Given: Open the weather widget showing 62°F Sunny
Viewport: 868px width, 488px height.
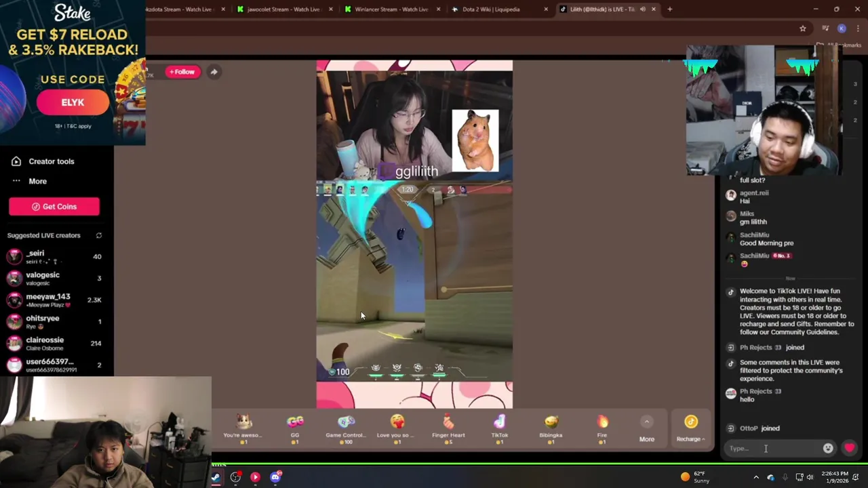Looking at the screenshot, I should (696, 477).
